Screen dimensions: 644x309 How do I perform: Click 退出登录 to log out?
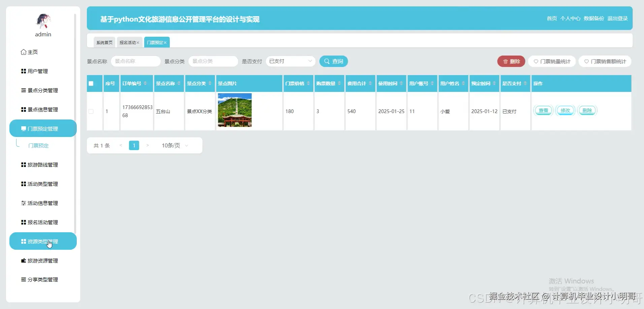617,19
